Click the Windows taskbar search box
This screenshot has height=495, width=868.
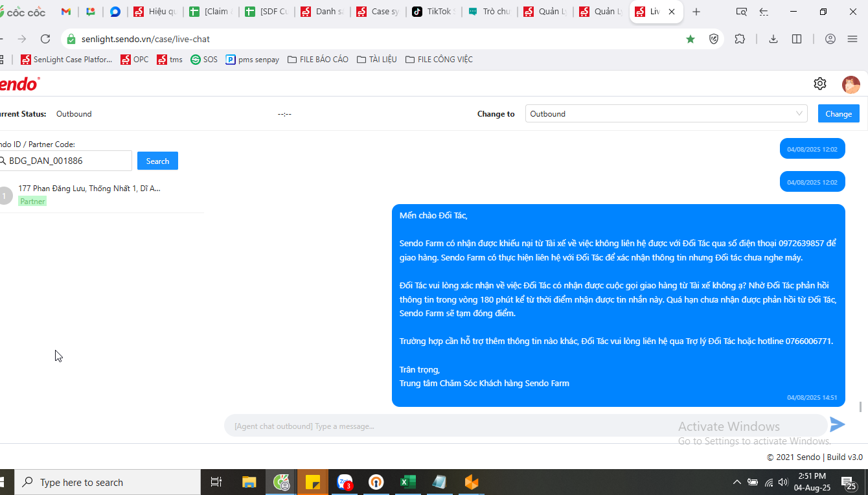coord(108,482)
